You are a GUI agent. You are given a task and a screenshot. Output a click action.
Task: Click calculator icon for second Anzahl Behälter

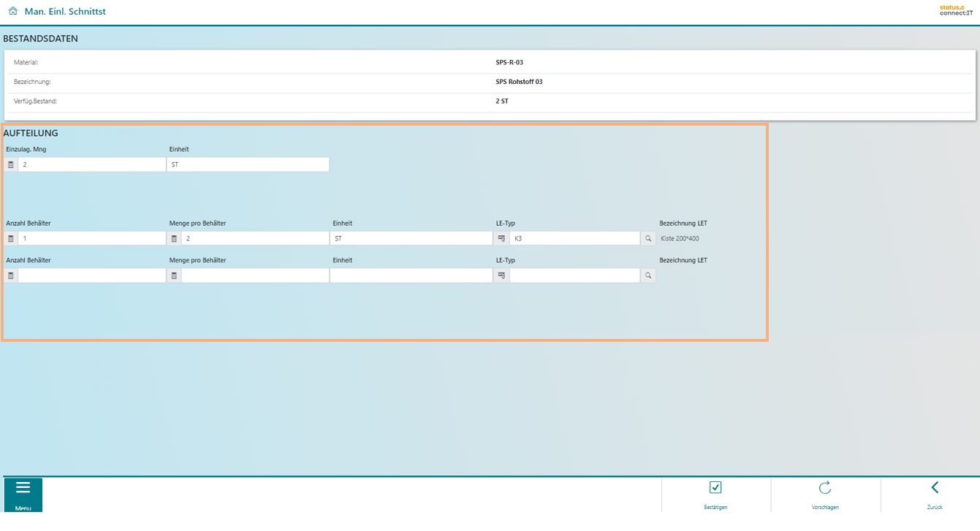[11, 276]
